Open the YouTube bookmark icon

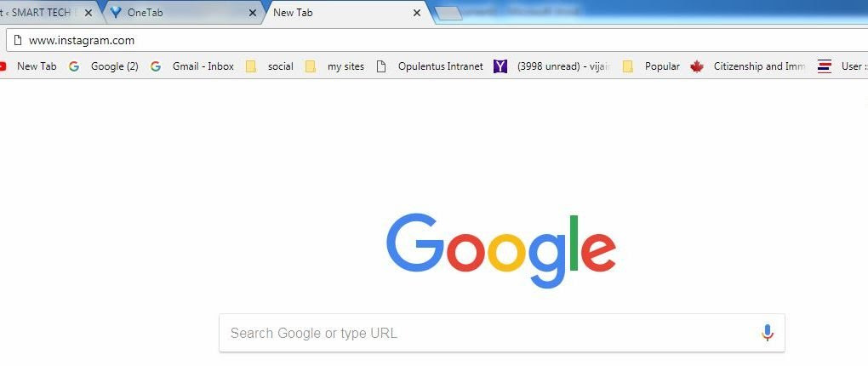click(3, 66)
